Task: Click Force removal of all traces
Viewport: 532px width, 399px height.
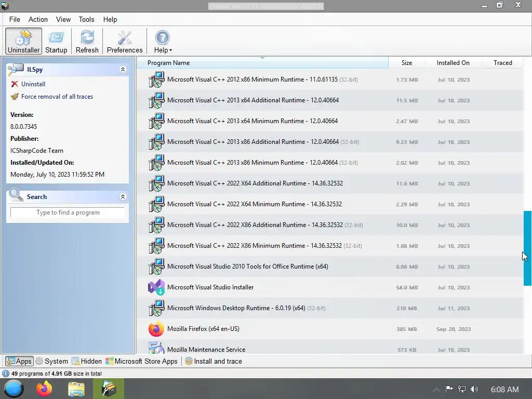Action: pos(57,96)
